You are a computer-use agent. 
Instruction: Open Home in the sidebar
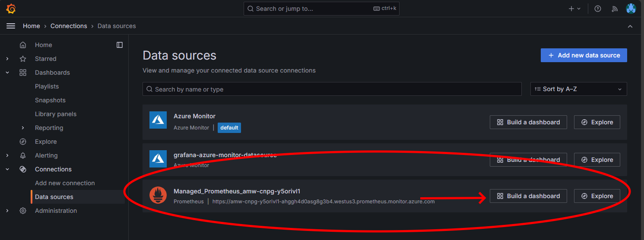[44, 45]
